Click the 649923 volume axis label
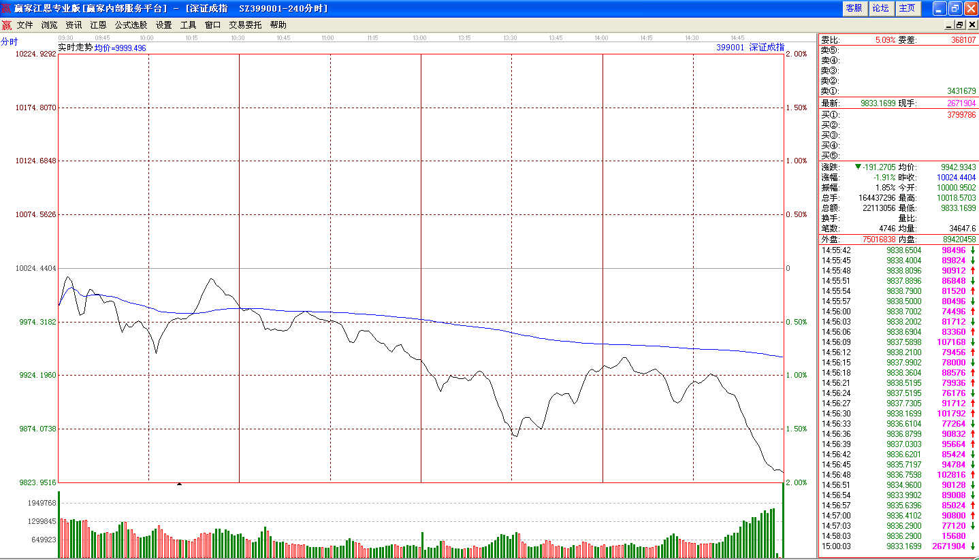Viewport: 979px width, 560px height. pos(43,540)
